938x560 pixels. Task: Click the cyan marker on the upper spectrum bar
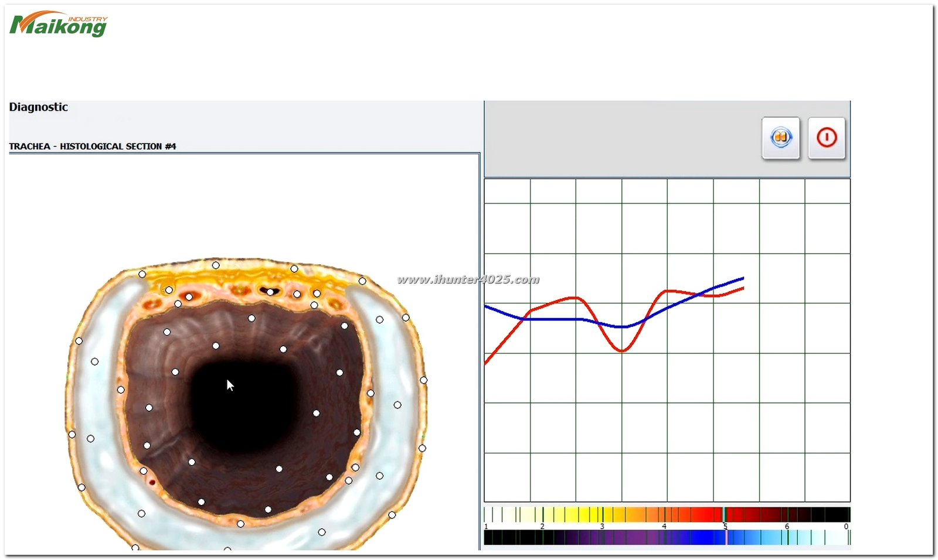coord(725,514)
